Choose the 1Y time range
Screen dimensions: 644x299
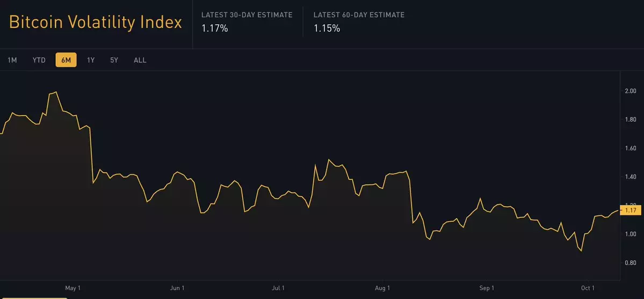(91, 60)
